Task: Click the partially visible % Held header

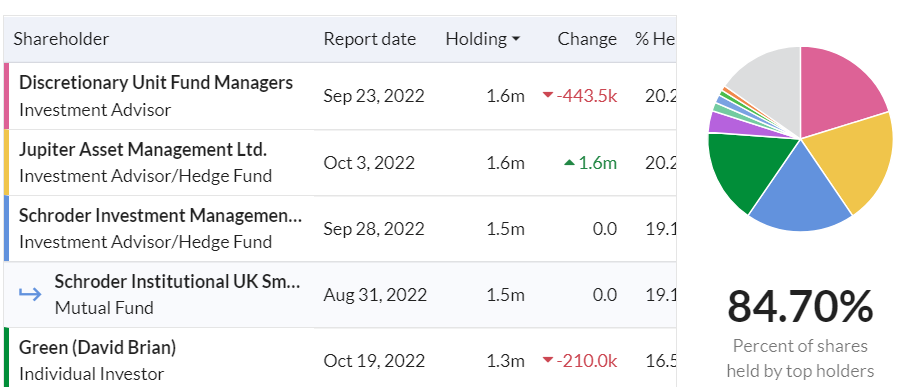Action: pos(655,39)
